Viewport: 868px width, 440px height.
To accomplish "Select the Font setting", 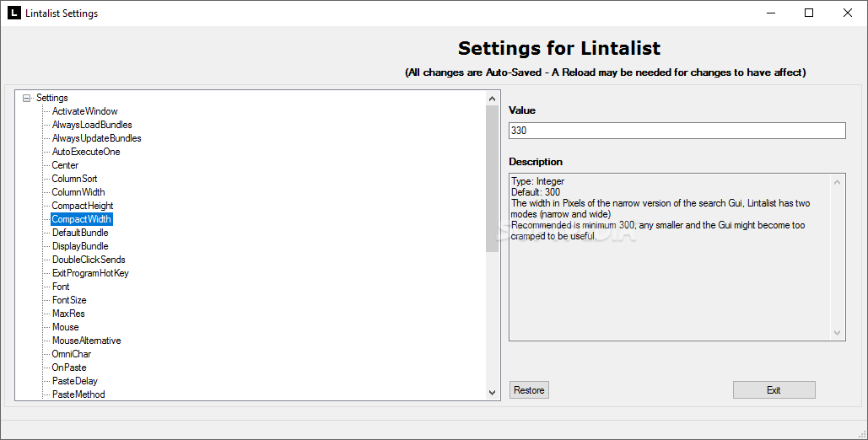I will coord(61,286).
